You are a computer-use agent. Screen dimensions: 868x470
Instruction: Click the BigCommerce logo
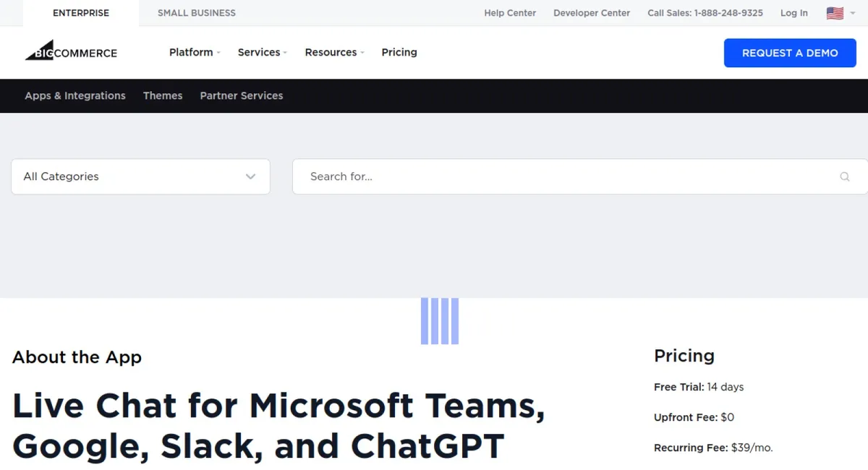71,50
